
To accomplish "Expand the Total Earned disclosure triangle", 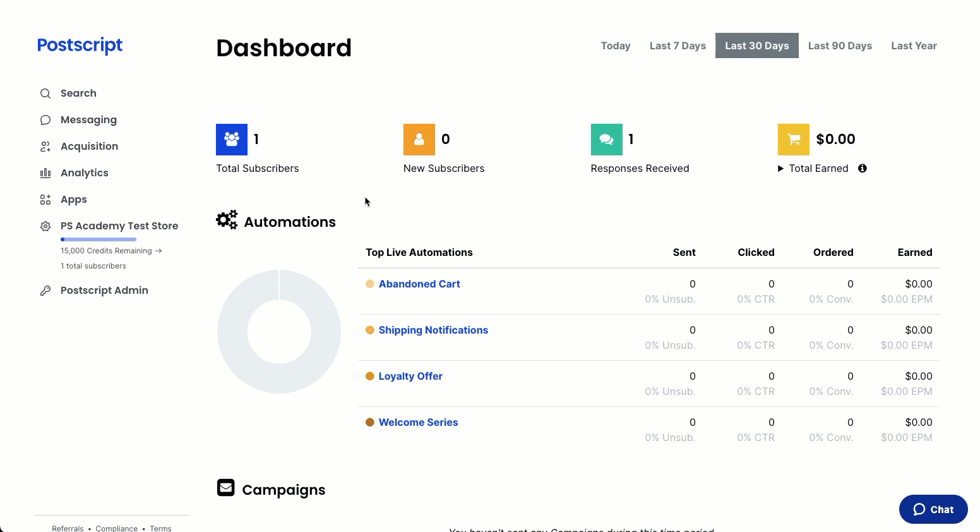I will point(781,169).
